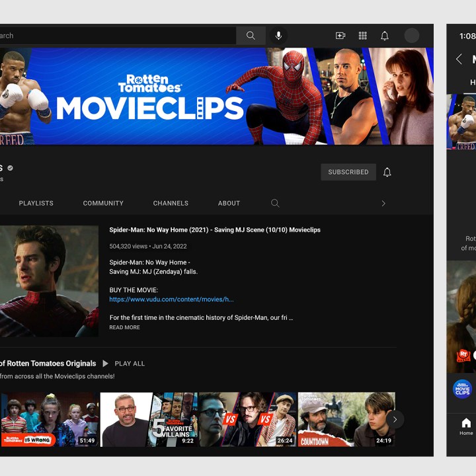The width and height of the screenshot is (476, 476).
Task: Click the Rotten Tomatoes Movieclips banner
Action: (217, 97)
